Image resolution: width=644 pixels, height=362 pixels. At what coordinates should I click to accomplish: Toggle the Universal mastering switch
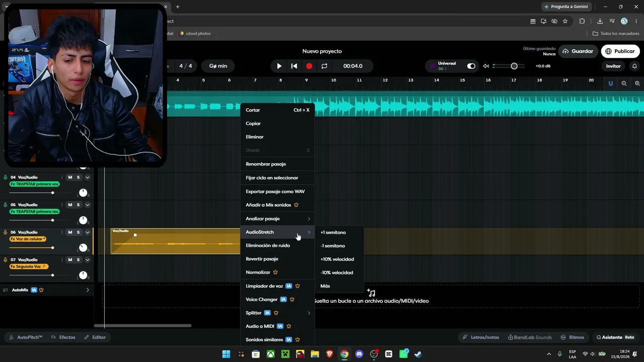(471, 66)
